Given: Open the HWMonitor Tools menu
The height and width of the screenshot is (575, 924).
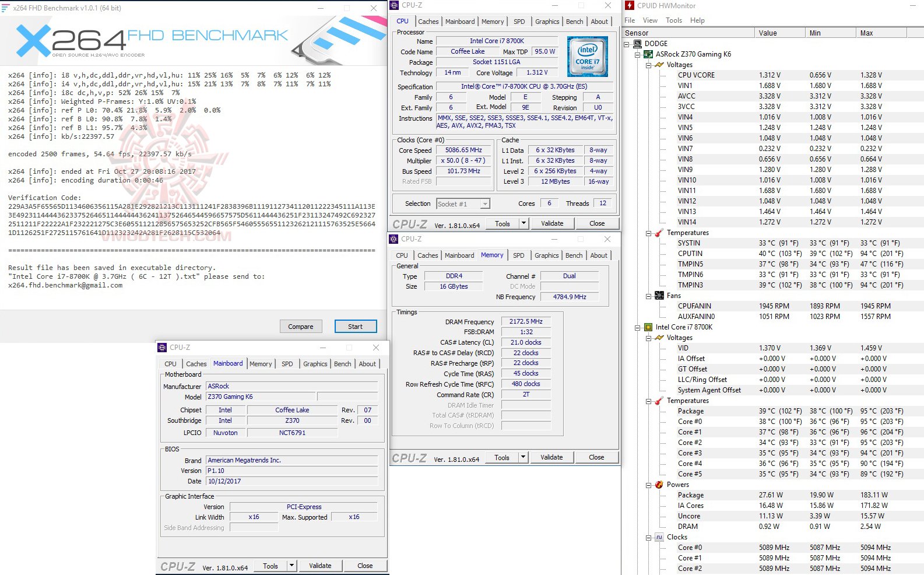Looking at the screenshot, I should (x=674, y=20).
